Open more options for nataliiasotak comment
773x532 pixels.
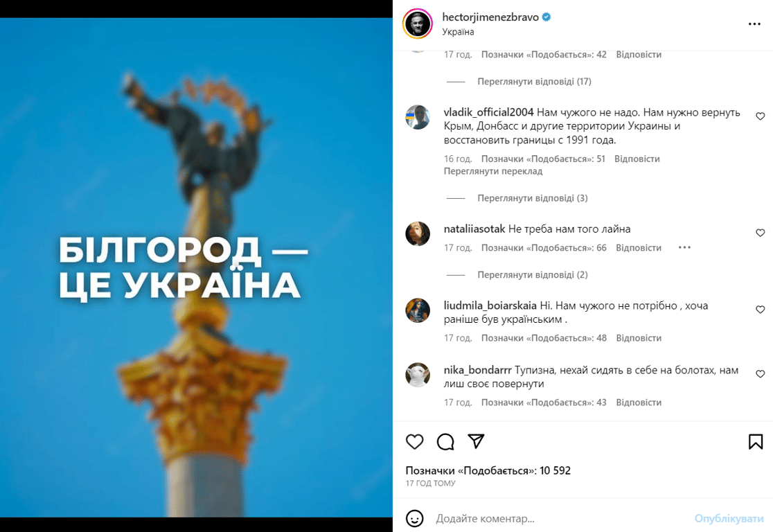point(684,247)
